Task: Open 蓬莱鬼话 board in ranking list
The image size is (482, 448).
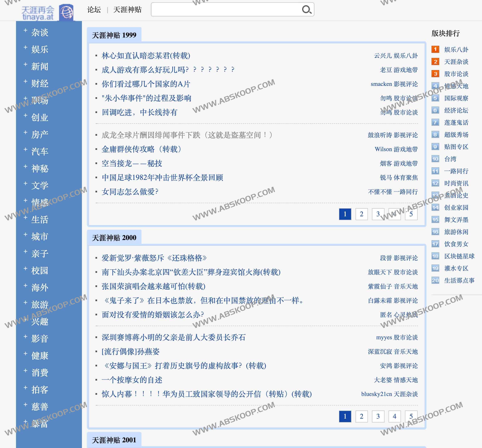Action: point(456,123)
